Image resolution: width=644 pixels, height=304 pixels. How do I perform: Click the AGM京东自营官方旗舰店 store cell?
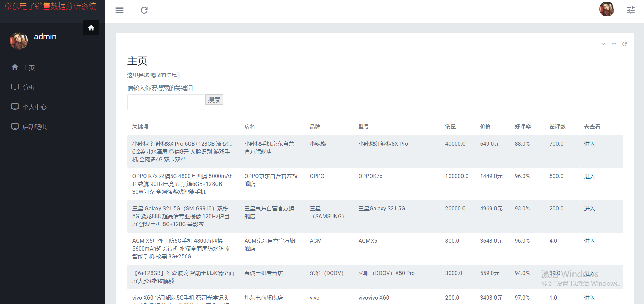pos(270,245)
